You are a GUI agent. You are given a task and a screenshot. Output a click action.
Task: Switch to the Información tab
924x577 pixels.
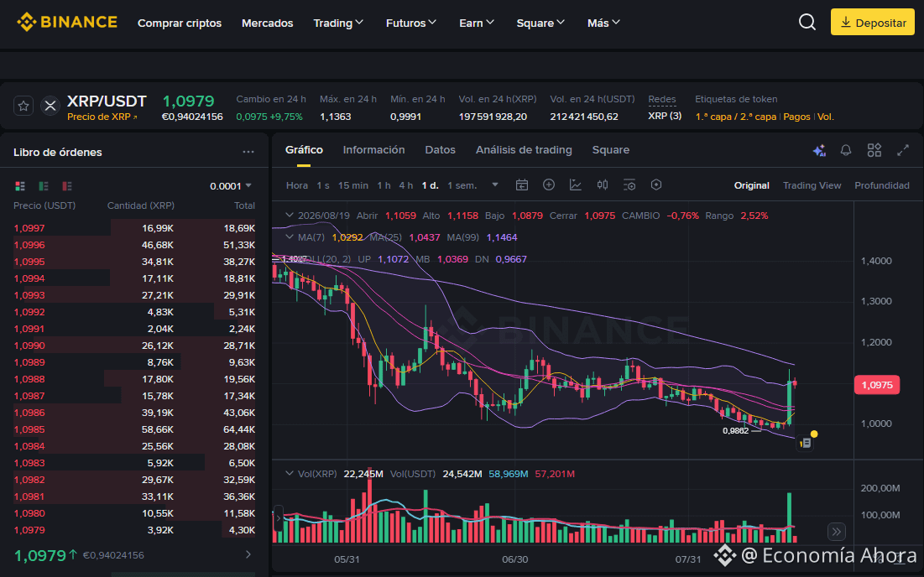(373, 149)
